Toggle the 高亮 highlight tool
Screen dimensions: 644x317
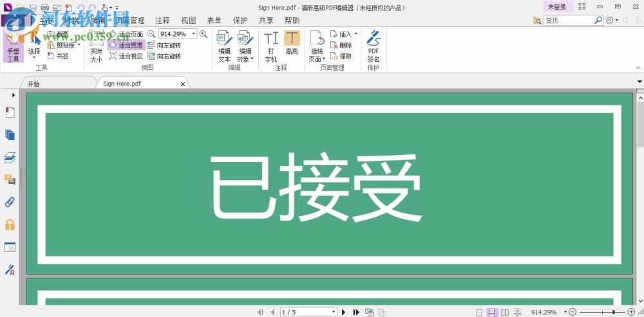tap(292, 42)
